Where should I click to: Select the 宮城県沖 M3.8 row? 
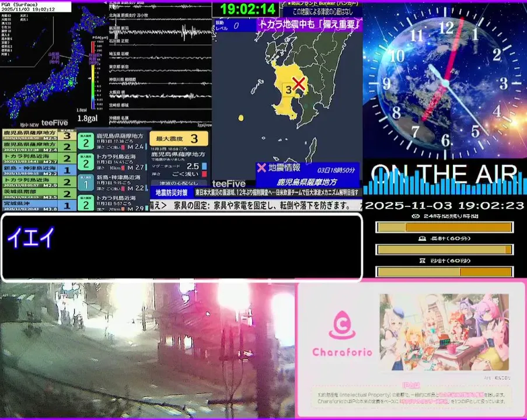click(x=39, y=205)
